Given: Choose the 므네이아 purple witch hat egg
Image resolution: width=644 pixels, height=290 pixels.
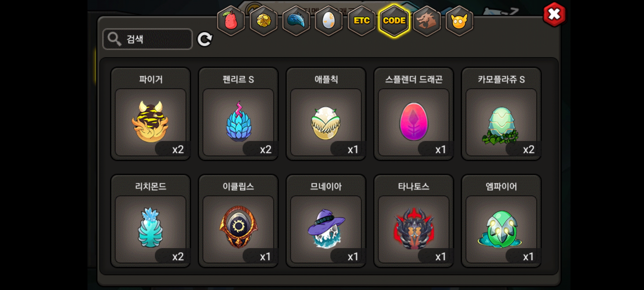Looking at the screenshot, I should [326, 221].
